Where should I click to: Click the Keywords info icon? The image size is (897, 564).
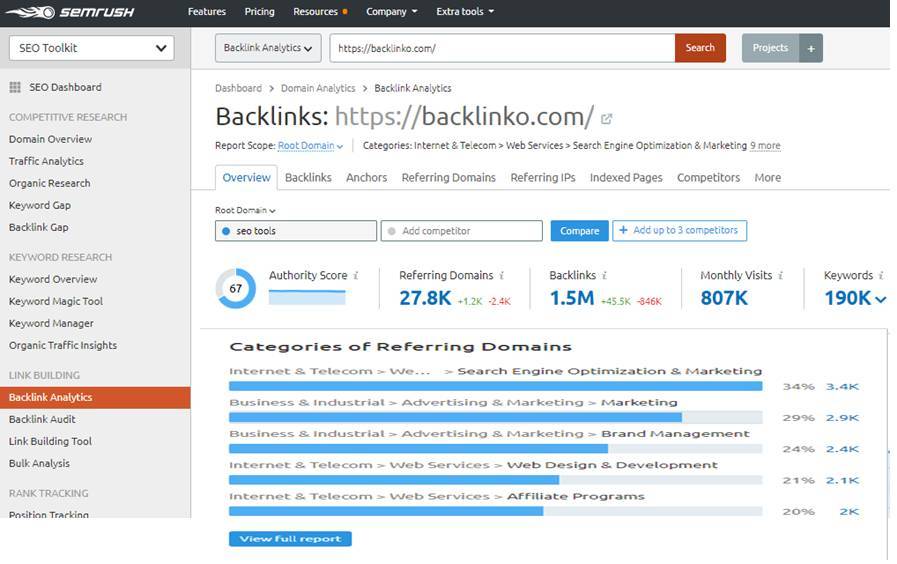pos(881,276)
